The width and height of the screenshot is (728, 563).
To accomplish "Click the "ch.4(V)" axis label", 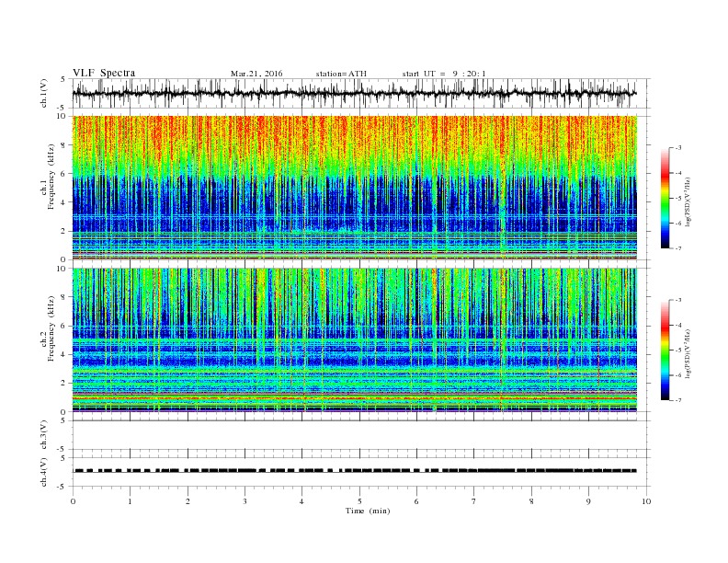I will (44, 472).
